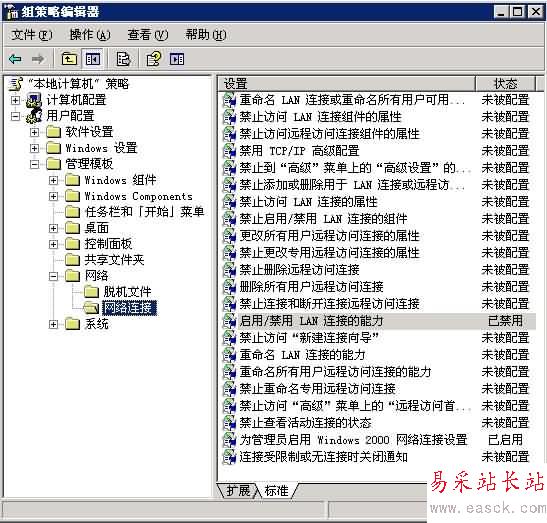The height and width of the screenshot is (523, 547).
Task: Select 禁止访问 LAN 连接的属性 policy
Action: pyautogui.click(x=308, y=202)
